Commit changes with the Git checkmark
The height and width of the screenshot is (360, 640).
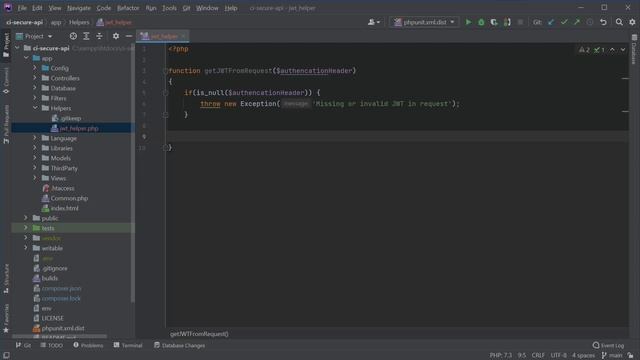564,22
